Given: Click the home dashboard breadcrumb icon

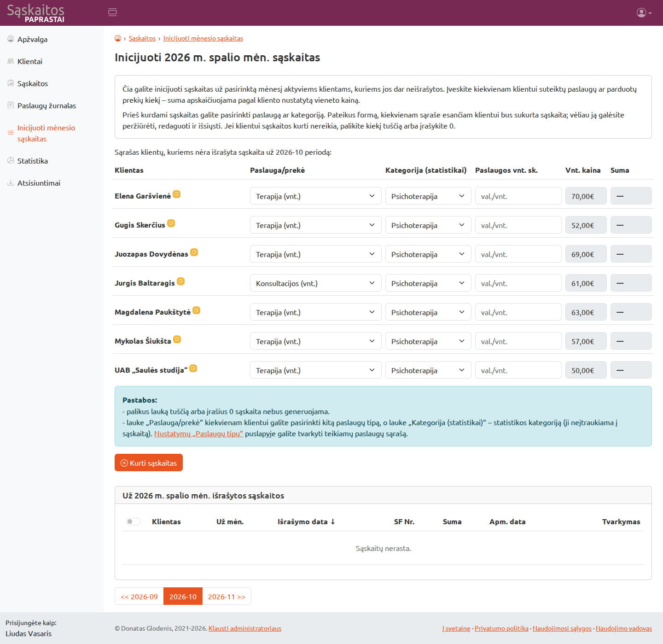Looking at the screenshot, I should click(118, 38).
